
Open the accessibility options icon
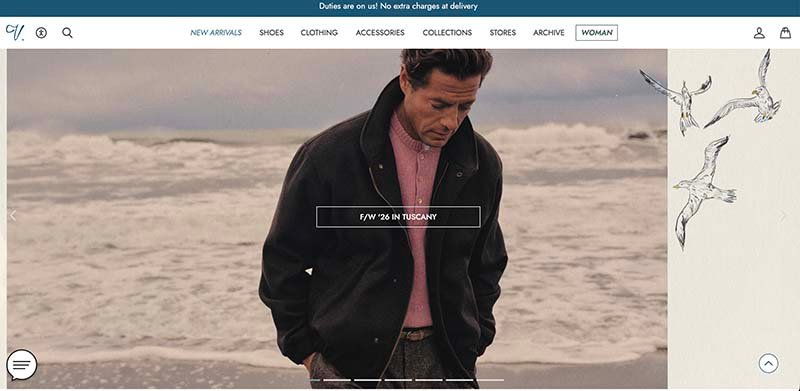tap(41, 33)
